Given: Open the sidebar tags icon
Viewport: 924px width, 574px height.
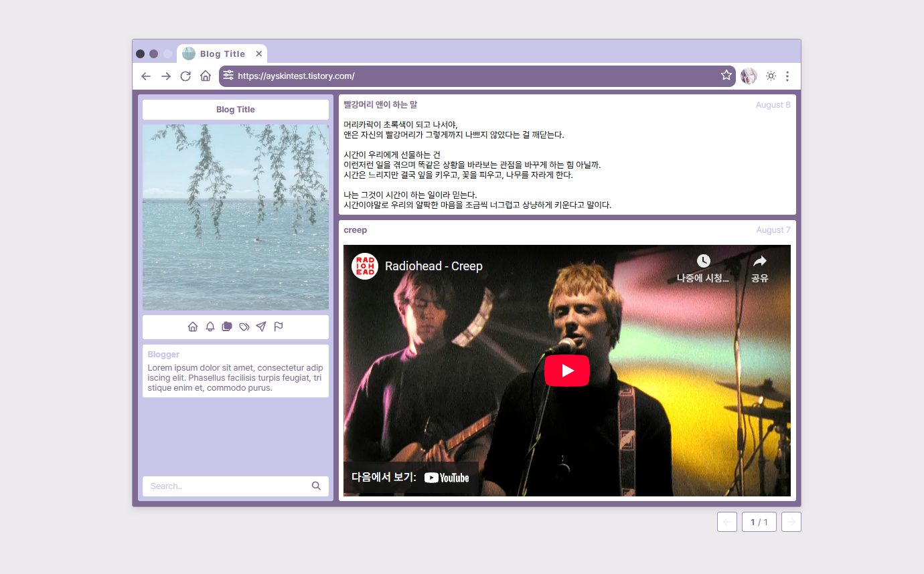Looking at the screenshot, I should pyautogui.click(x=244, y=326).
